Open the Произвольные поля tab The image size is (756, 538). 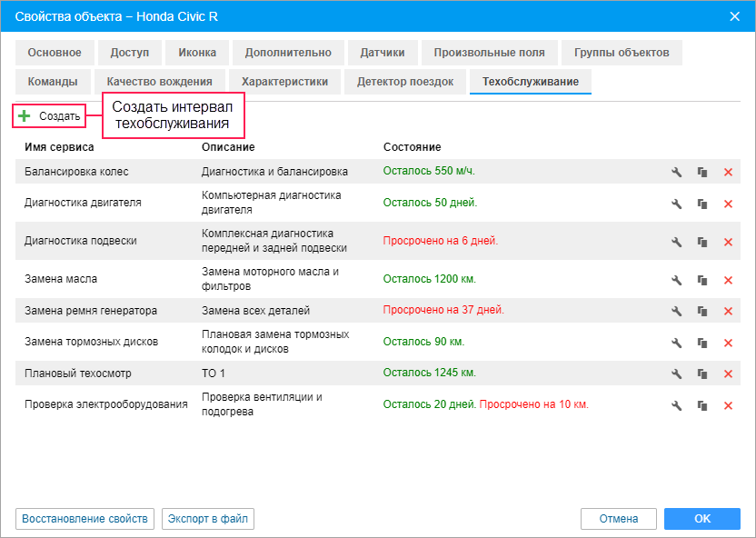coord(489,53)
